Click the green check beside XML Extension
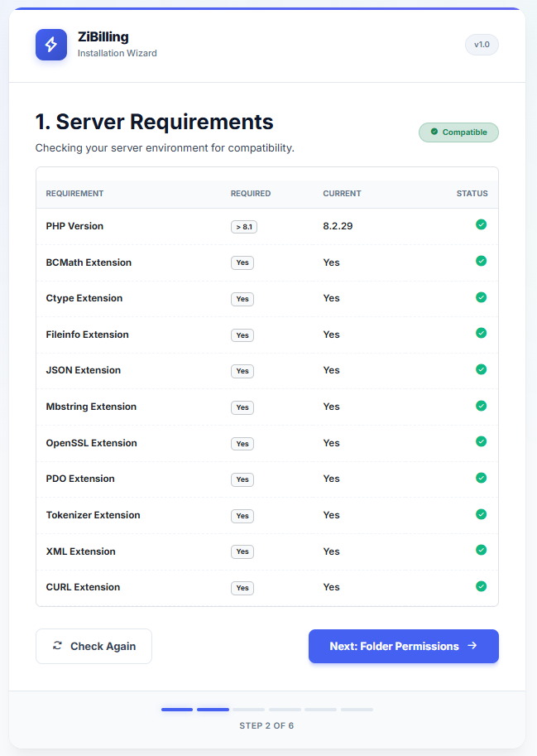The height and width of the screenshot is (756, 537). pyautogui.click(x=481, y=550)
